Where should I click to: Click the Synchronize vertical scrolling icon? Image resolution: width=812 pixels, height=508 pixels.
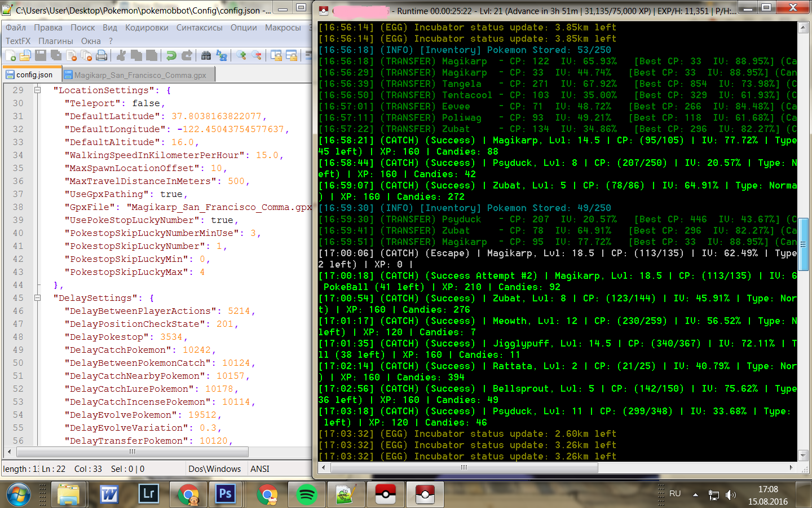[276, 55]
